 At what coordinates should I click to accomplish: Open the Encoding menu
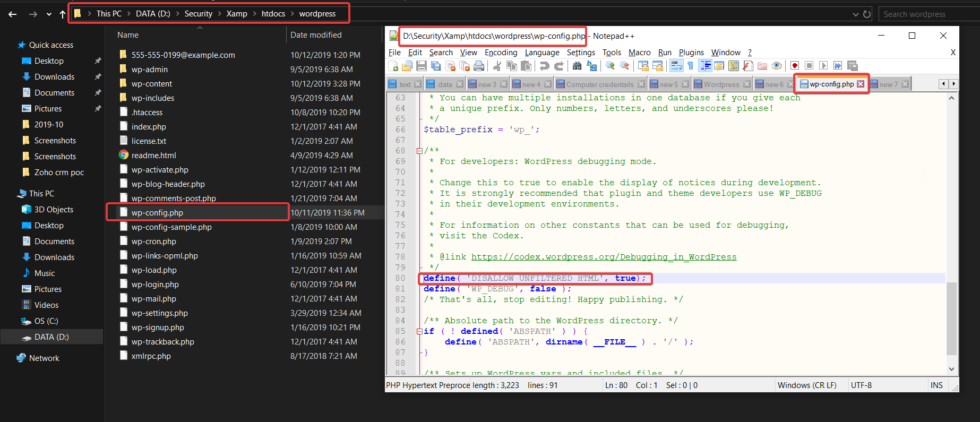(501, 53)
